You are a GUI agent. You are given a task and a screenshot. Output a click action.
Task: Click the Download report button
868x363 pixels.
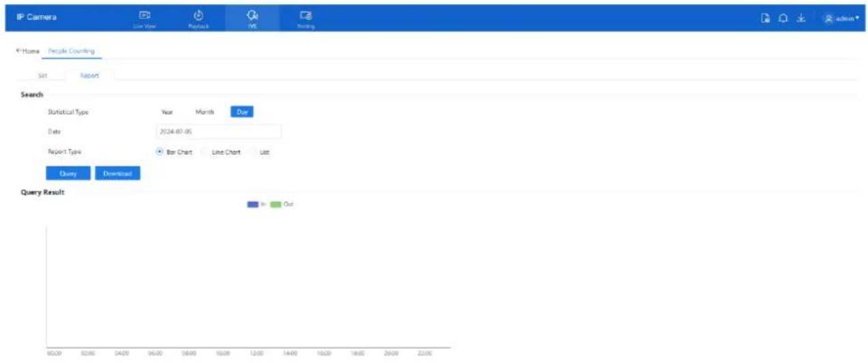click(117, 173)
